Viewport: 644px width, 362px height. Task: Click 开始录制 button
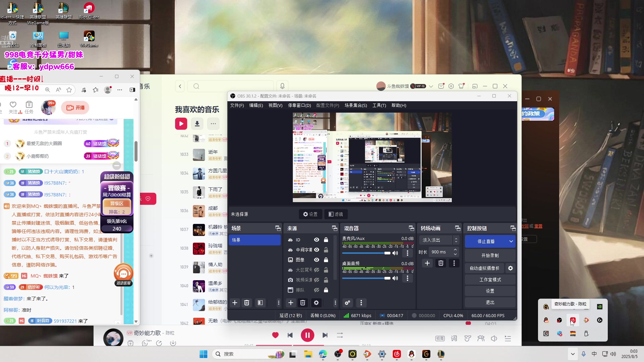[x=490, y=255]
